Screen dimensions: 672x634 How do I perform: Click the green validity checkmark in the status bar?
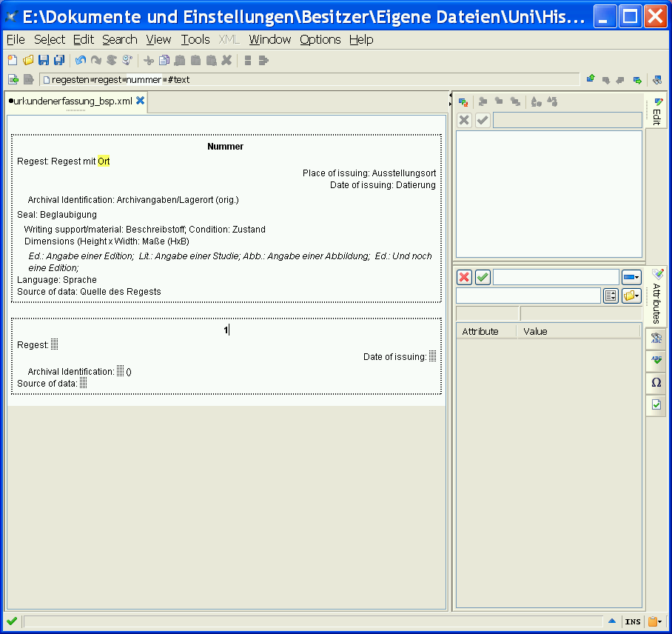[x=12, y=621]
